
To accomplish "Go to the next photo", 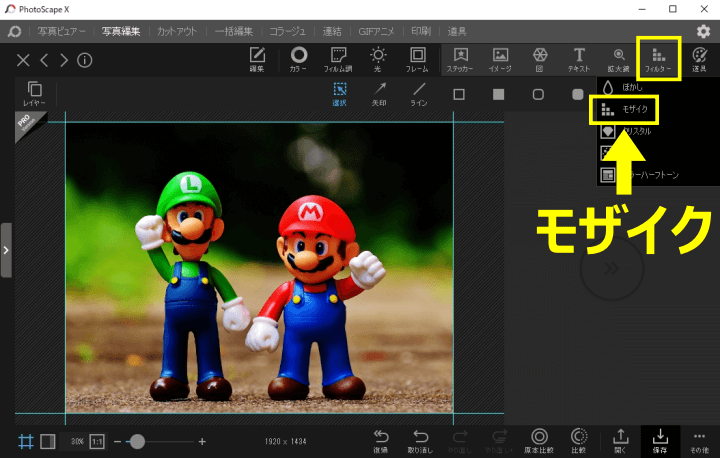I will [x=64, y=60].
